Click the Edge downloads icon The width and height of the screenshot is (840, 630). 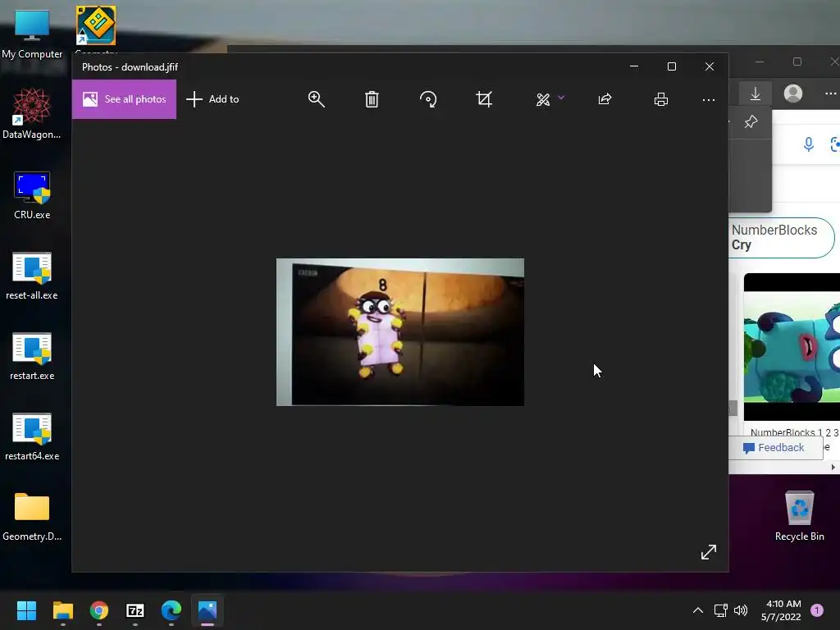(x=756, y=94)
